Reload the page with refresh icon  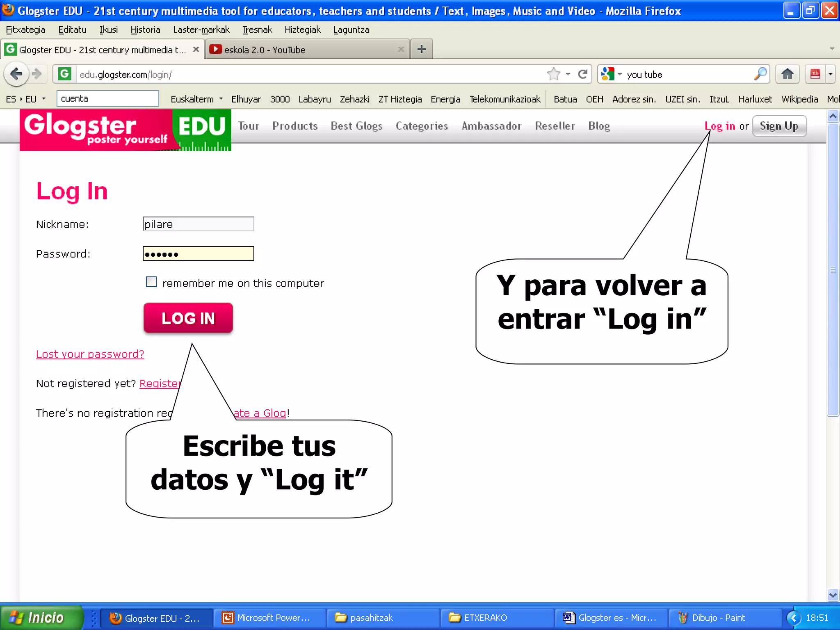pyautogui.click(x=582, y=74)
